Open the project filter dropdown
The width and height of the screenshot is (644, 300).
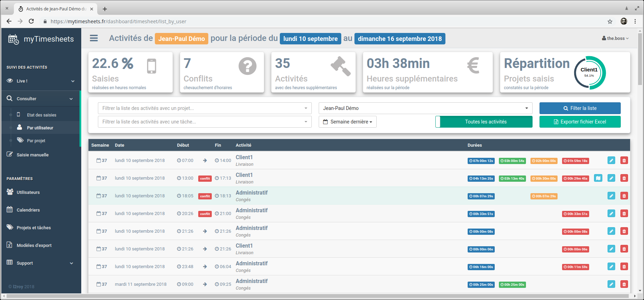pyautogui.click(x=204, y=108)
